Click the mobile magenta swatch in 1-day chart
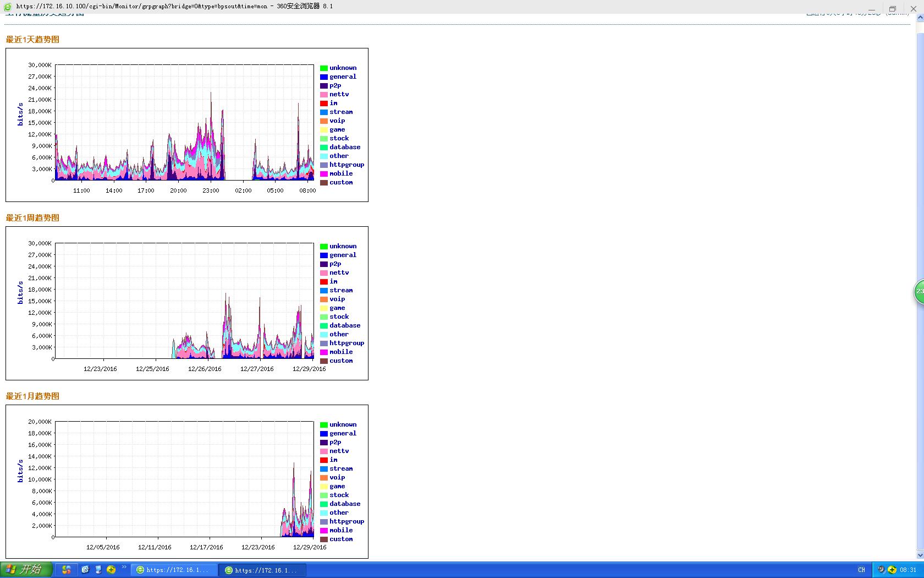Viewport: 924px width, 578px height. coord(324,174)
